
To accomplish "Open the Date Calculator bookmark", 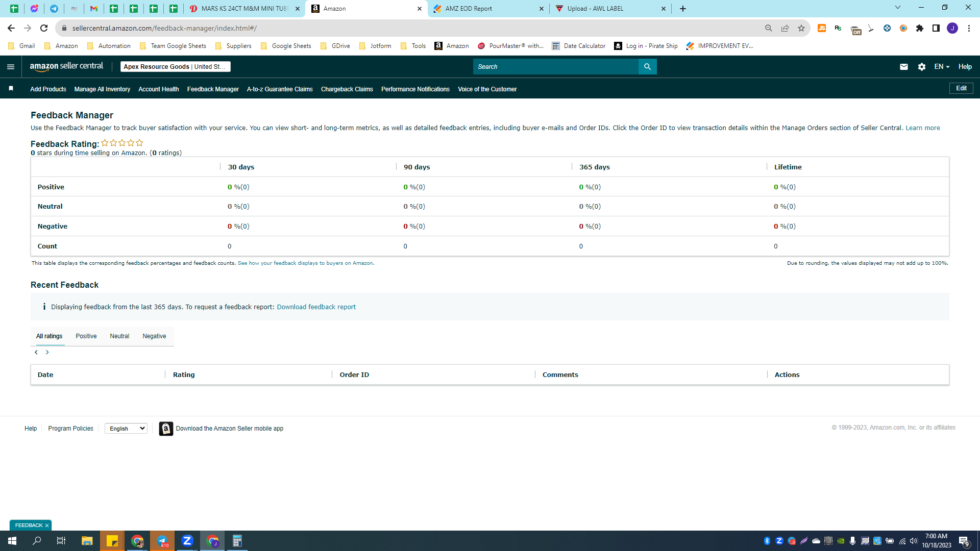I will (x=579, y=46).
